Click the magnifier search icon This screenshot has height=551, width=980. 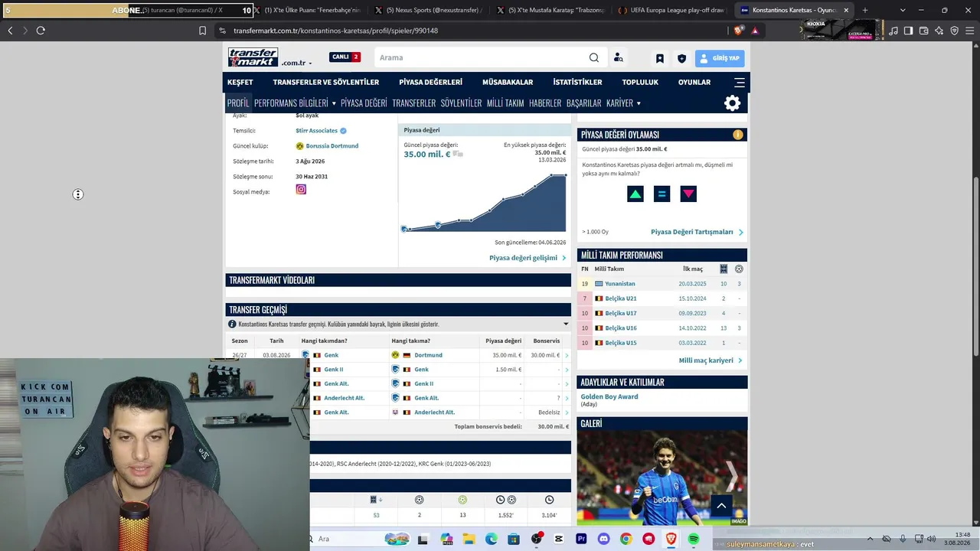[x=594, y=57]
